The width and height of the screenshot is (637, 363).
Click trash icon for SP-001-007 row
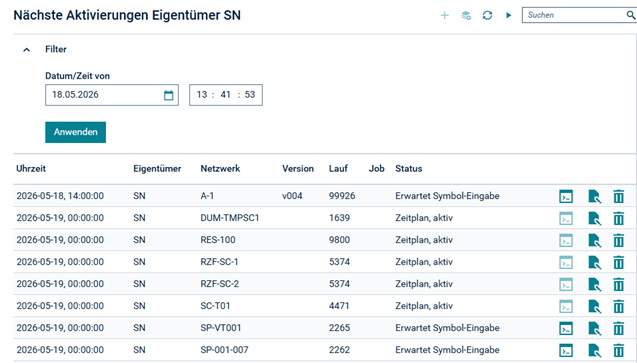[x=618, y=350]
